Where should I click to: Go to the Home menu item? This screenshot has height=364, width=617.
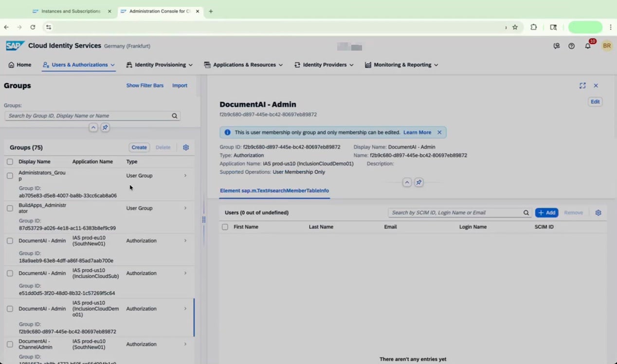20,65
